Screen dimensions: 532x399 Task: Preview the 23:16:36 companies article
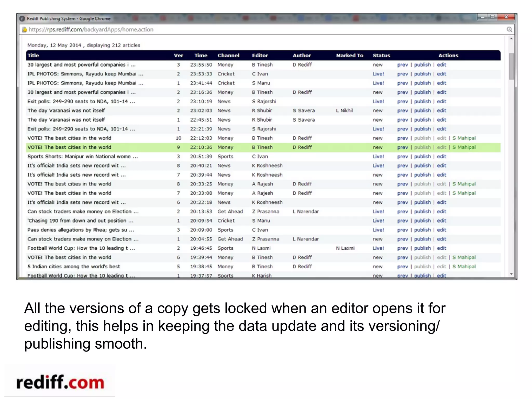click(402, 92)
